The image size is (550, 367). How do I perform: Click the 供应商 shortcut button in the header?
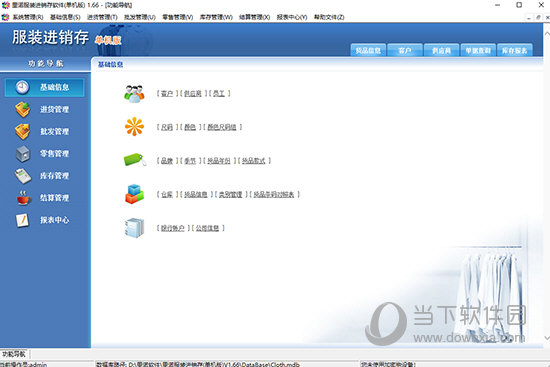click(x=441, y=50)
